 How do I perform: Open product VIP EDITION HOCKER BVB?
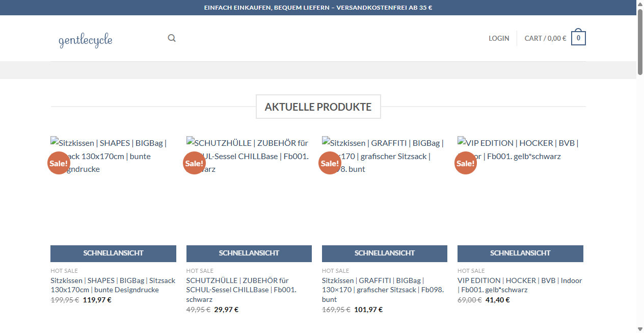[520, 285]
